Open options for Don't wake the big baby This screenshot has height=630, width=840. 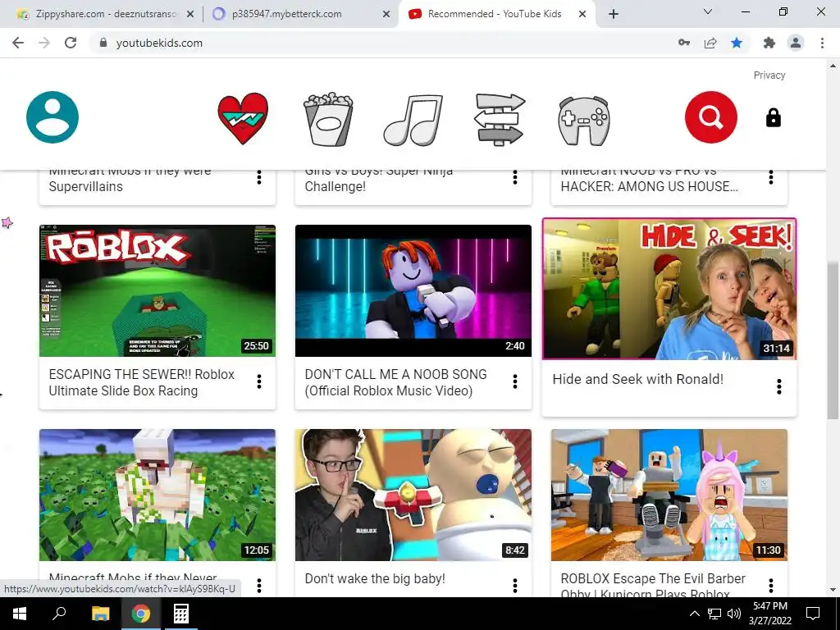[x=515, y=586]
